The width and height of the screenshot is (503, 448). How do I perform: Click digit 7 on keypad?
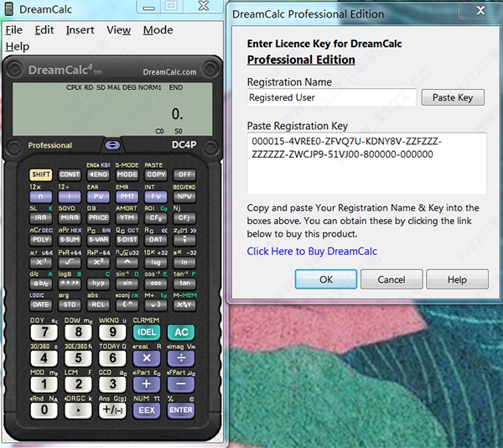pyautogui.click(x=44, y=332)
